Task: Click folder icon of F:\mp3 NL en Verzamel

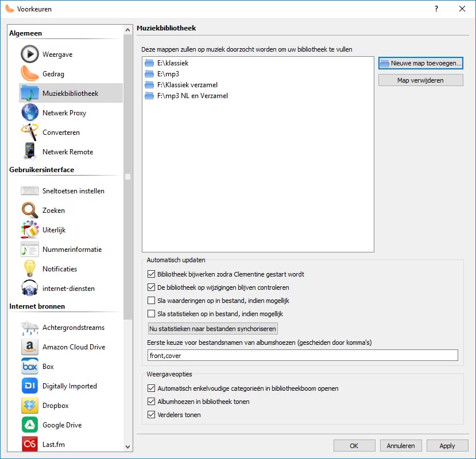Action: [x=149, y=96]
